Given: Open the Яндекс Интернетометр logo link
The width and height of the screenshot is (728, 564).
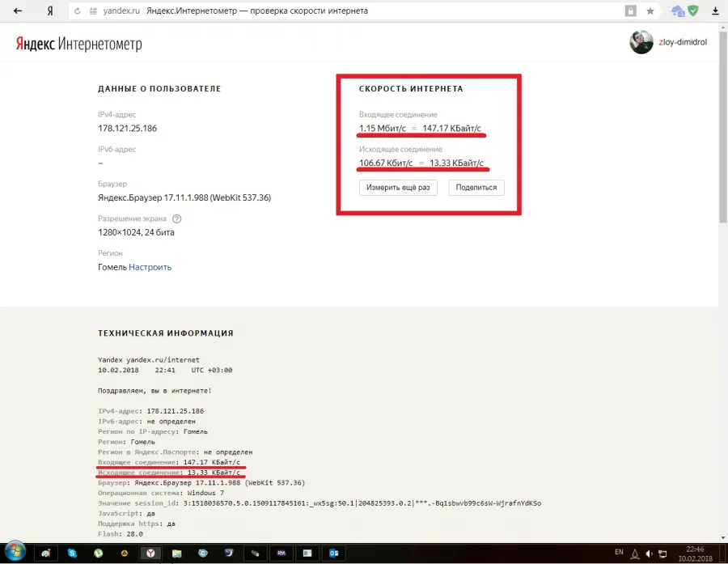Looking at the screenshot, I should point(79,44).
